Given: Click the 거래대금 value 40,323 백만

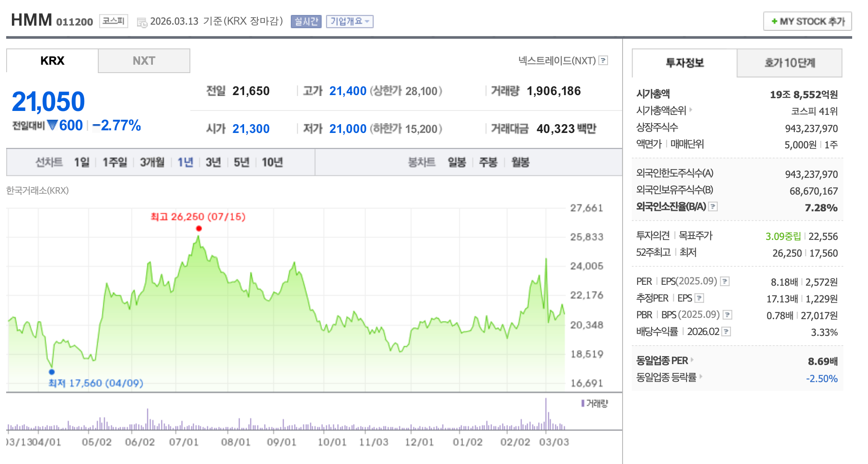Looking at the screenshot, I should [566, 129].
